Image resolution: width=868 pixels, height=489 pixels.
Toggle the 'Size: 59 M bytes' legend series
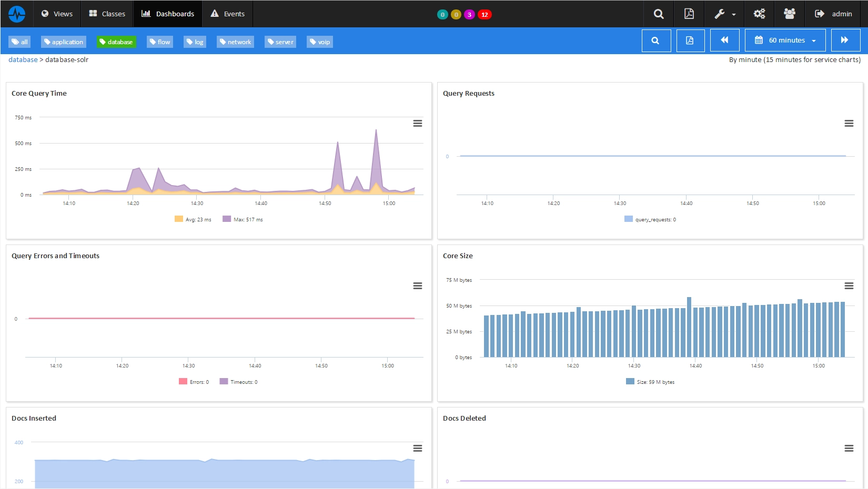[650, 382]
